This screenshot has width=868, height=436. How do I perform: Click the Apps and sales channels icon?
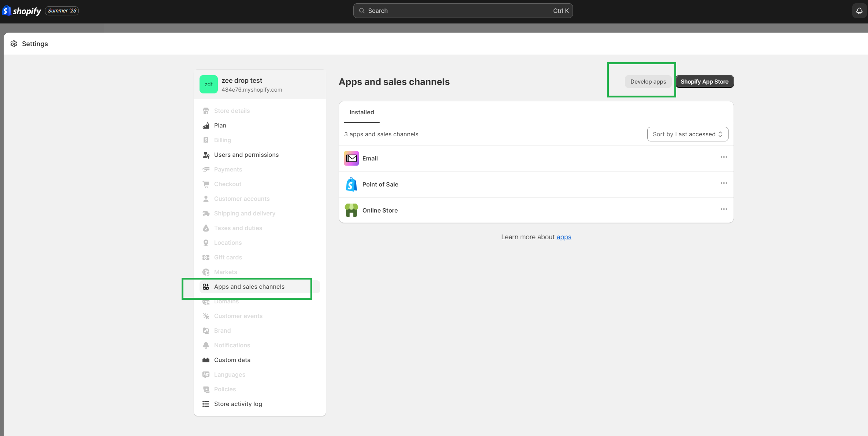click(x=206, y=287)
